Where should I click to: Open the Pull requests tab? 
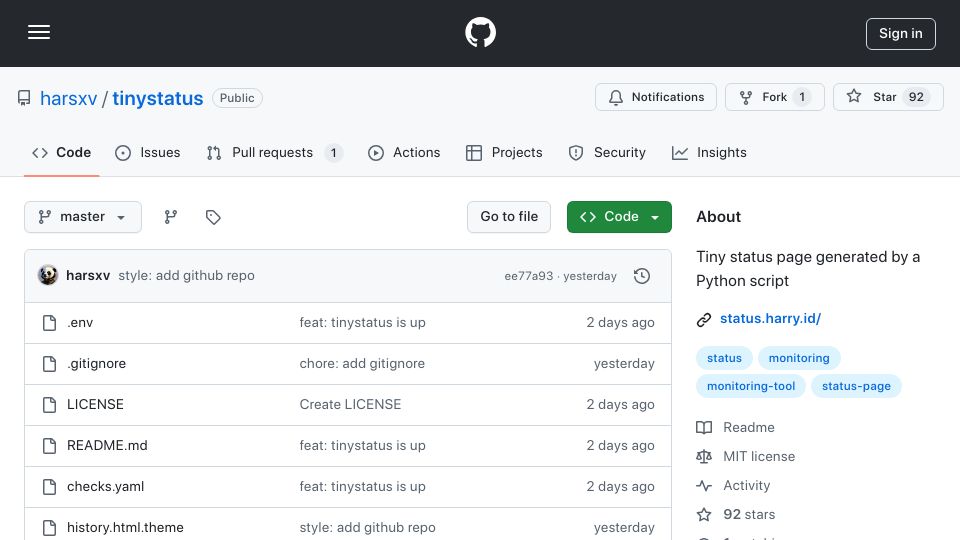(x=274, y=152)
